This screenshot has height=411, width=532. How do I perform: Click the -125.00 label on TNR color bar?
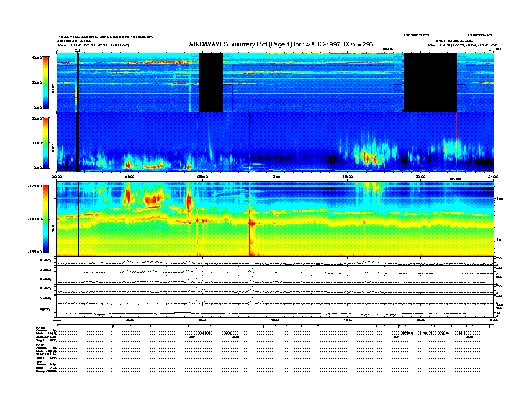[35, 186]
